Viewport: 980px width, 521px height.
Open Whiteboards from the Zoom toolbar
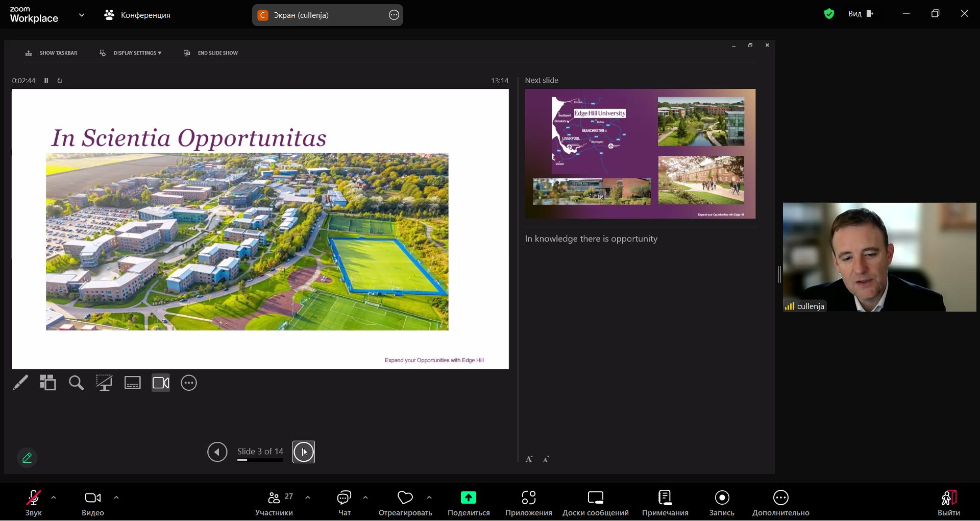click(x=595, y=498)
